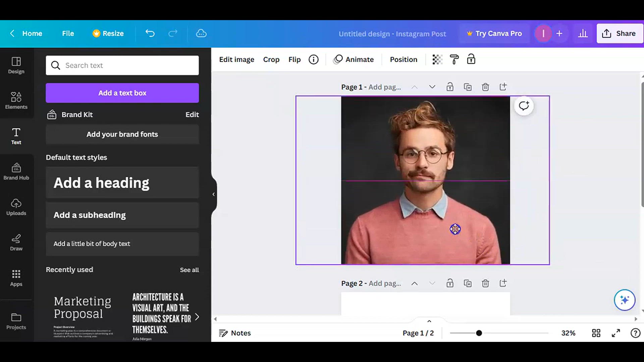Add a new page after Page 1
644x362 pixels.
point(503,87)
